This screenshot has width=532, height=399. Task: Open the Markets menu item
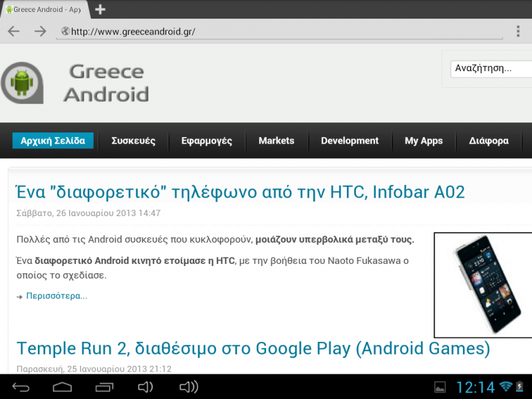coord(277,140)
